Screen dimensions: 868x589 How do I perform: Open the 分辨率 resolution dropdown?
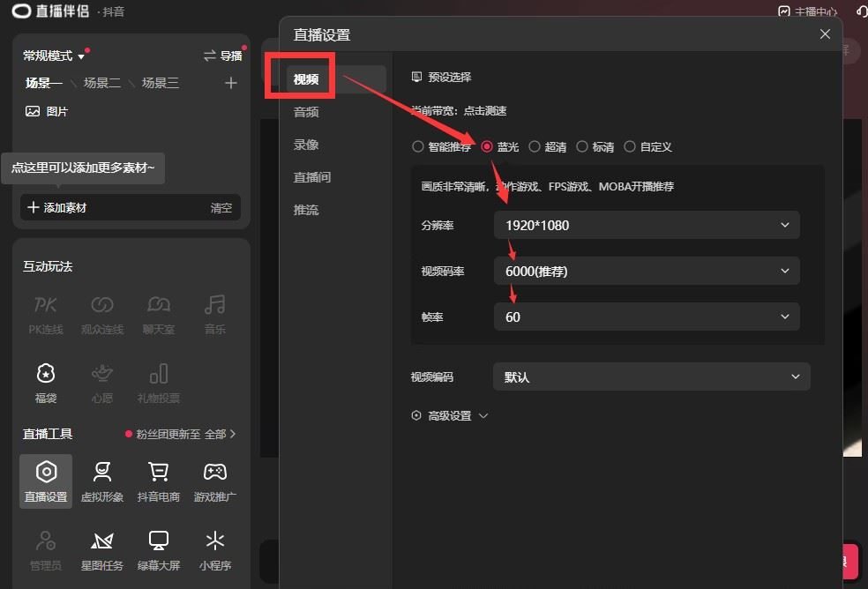647,225
